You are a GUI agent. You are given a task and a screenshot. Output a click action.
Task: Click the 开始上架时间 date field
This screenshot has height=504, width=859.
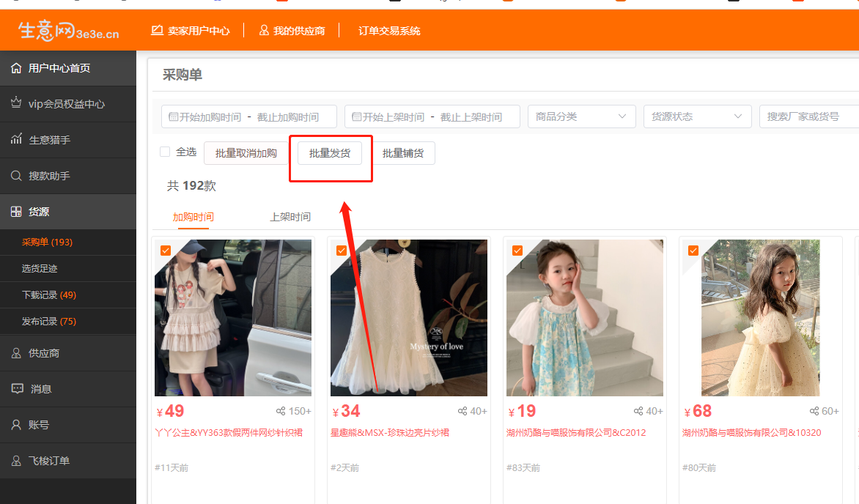click(394, 116)
